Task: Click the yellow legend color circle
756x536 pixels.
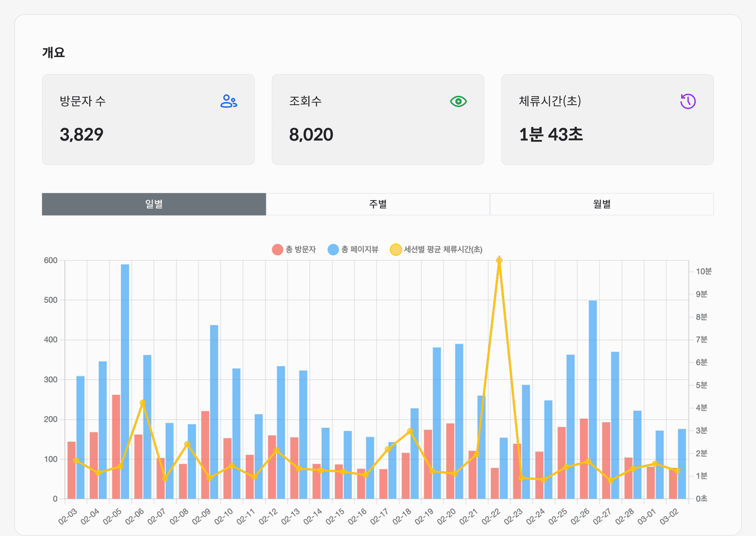Action: coord(395,249)
